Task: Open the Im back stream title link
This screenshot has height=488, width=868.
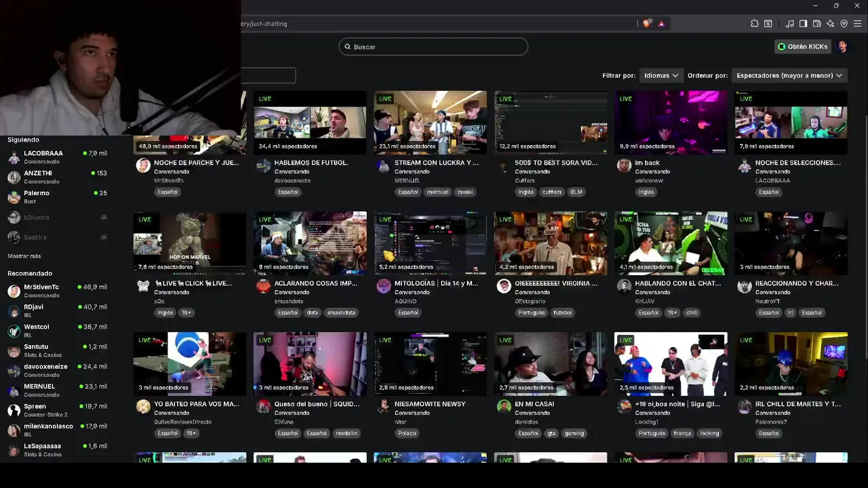Action: (647, 163)
